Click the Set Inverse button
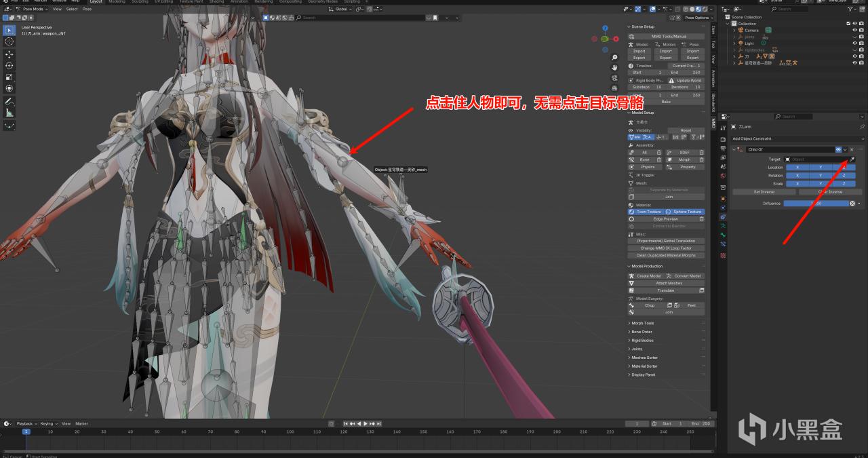Image resolution: width=868 pixels, height=458 pixels. coord(764,192)
